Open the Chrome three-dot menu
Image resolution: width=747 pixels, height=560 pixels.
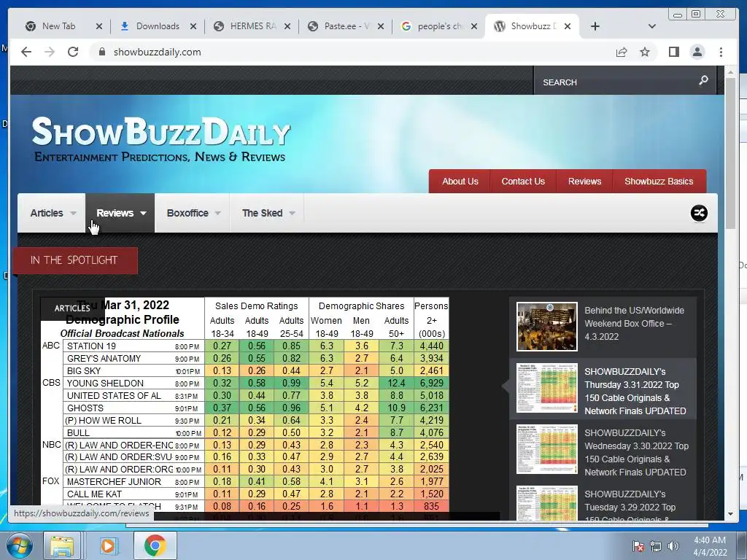tap(721, 52)
